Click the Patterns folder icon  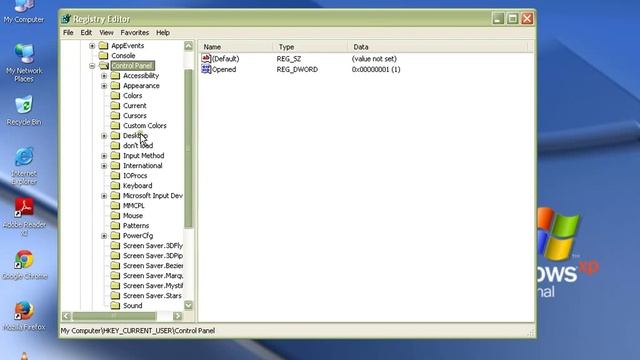116,226
